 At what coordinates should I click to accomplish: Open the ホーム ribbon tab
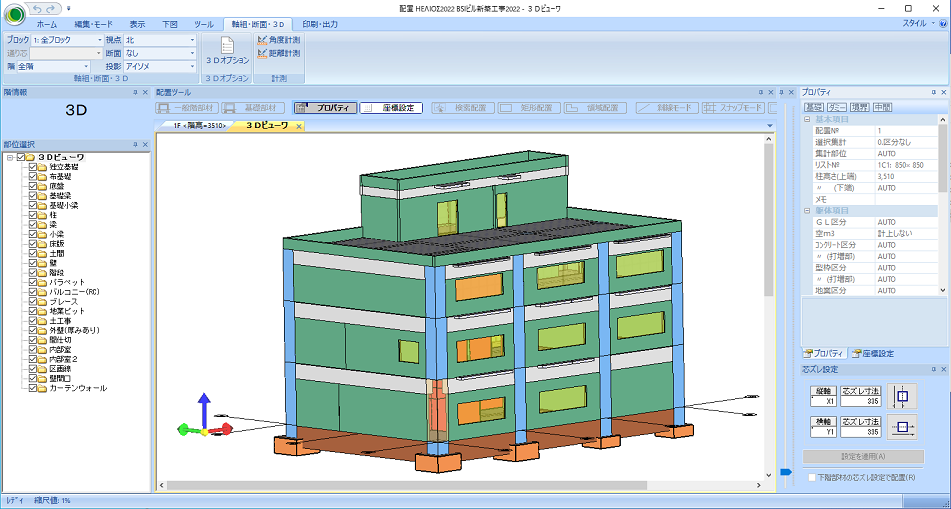pyautogui.click(x=47, y=24)
